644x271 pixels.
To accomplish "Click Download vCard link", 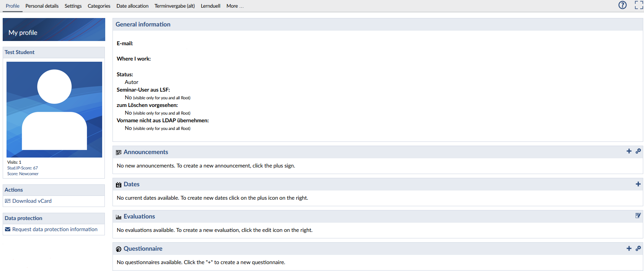I will coord(32,201).
